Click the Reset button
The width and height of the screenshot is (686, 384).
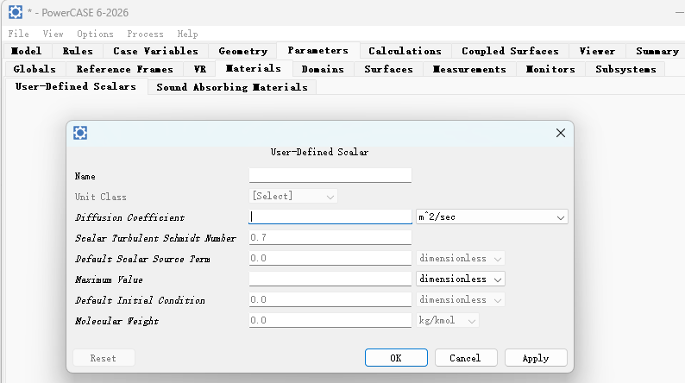103,358
